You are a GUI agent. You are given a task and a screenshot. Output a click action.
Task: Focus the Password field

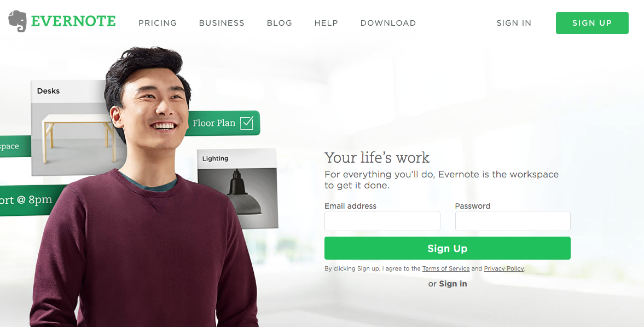pyautogui.click(x=513, y=221)
